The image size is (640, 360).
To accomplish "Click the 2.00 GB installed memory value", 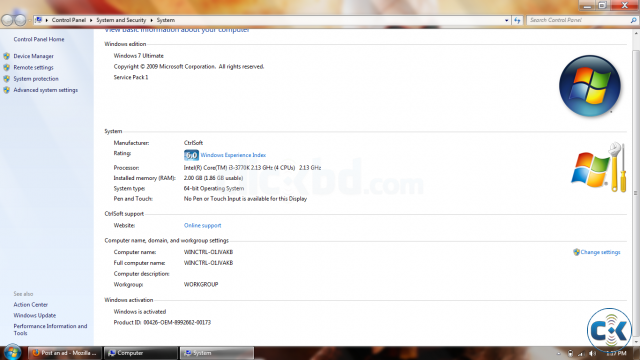I will click(213, 178).
